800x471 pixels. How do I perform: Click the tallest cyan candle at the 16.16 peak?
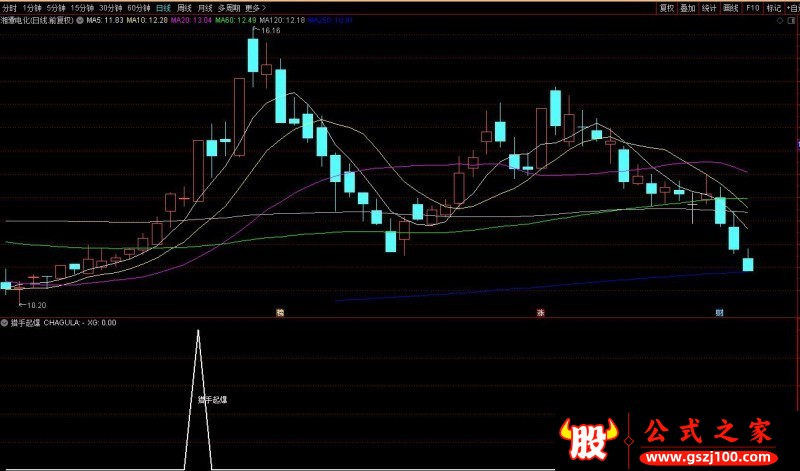pyautogui.click(x=253, y=55)
